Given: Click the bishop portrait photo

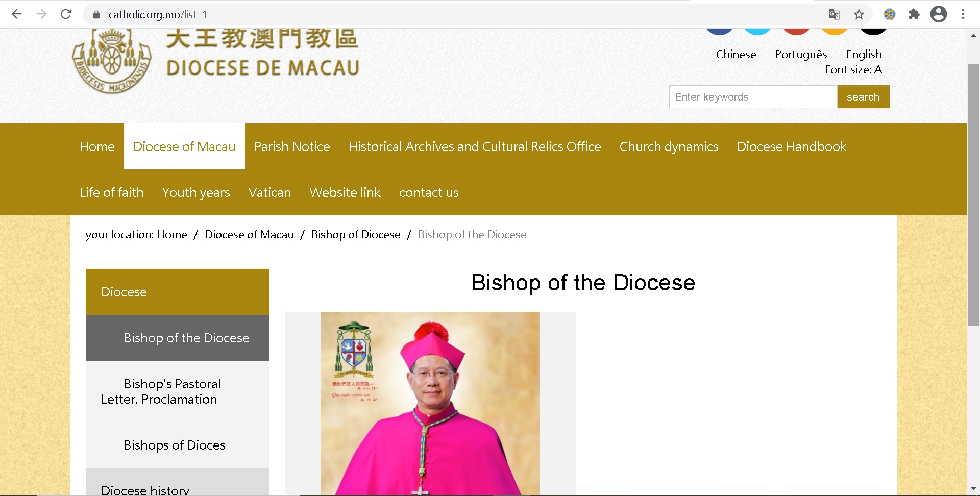Looking at the screenshot, I should 430,403.
